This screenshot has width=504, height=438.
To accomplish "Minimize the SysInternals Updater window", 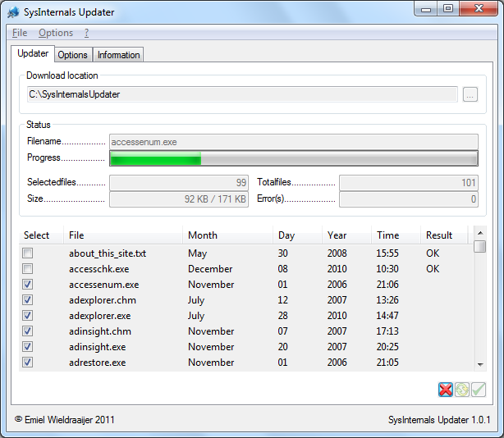I will tap(426, 9).
